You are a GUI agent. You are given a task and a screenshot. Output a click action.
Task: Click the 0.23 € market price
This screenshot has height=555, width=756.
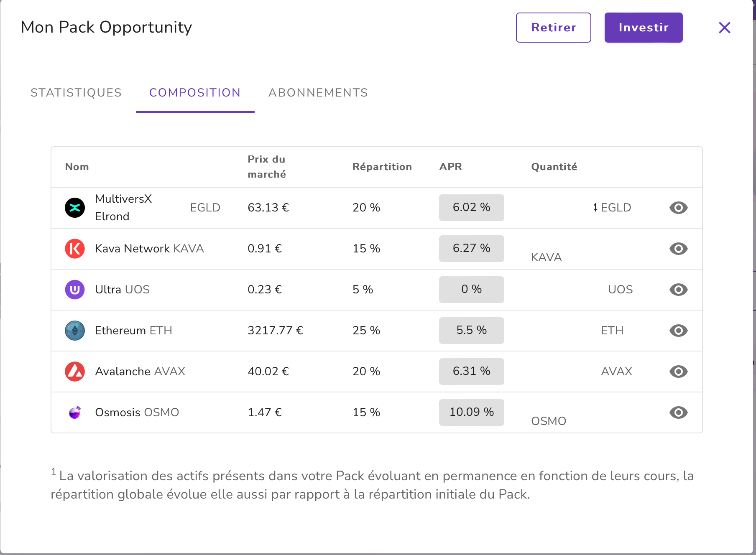[x=265, y=290]
